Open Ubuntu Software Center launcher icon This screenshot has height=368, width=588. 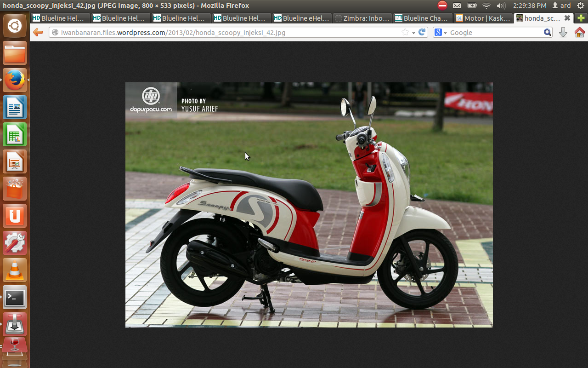coord(15,189)
